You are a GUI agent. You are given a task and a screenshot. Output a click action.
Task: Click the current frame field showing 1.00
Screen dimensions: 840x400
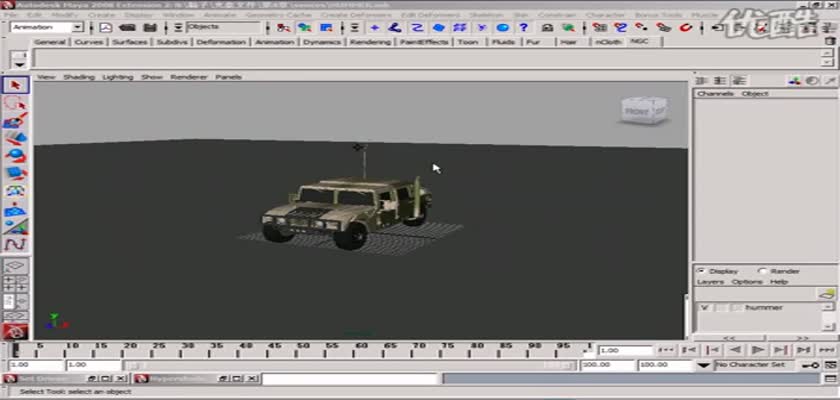click(x=625, y=350)
